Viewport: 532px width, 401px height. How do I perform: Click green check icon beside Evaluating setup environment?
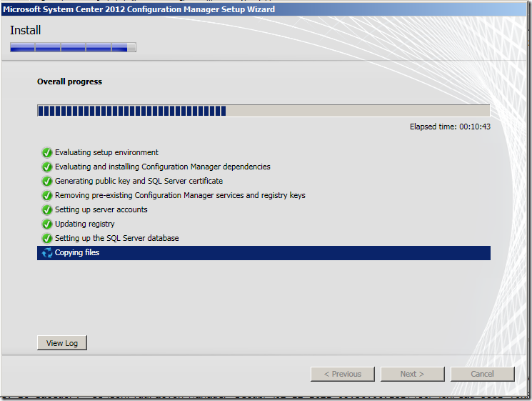click(x=47, y=152)
